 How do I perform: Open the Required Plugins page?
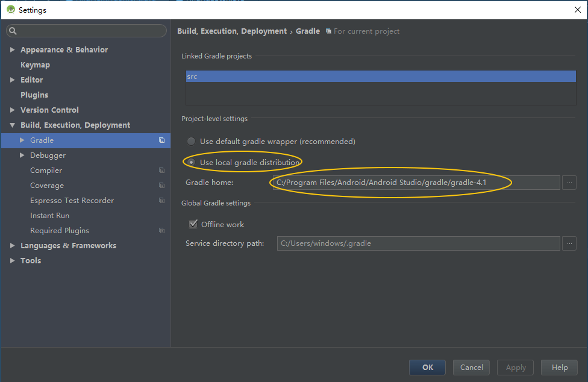coord(60,231)
